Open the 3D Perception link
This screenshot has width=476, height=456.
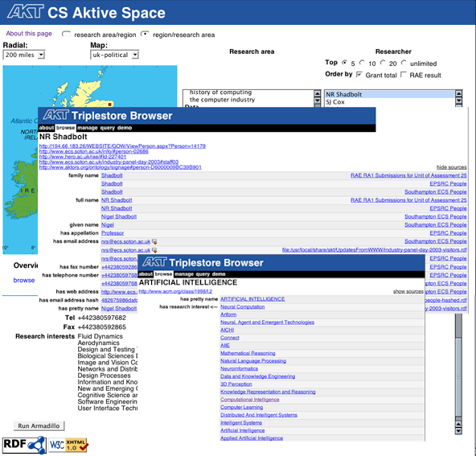coord(236,384)
